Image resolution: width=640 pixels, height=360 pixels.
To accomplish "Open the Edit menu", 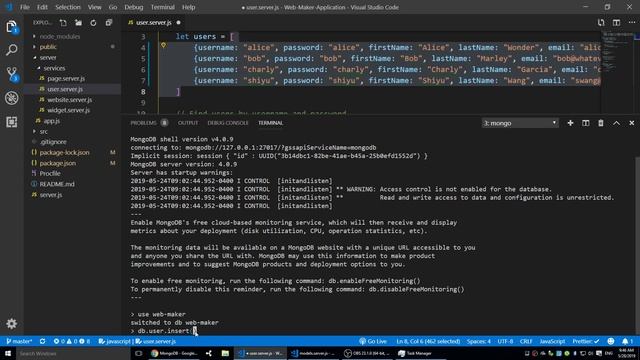I will [42, 7].
